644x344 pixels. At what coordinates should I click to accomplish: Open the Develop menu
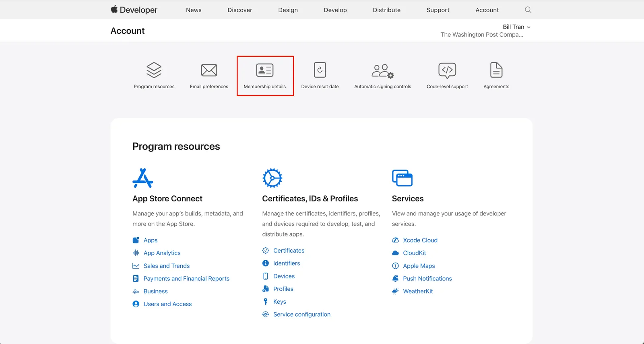[x=335, y=10]
